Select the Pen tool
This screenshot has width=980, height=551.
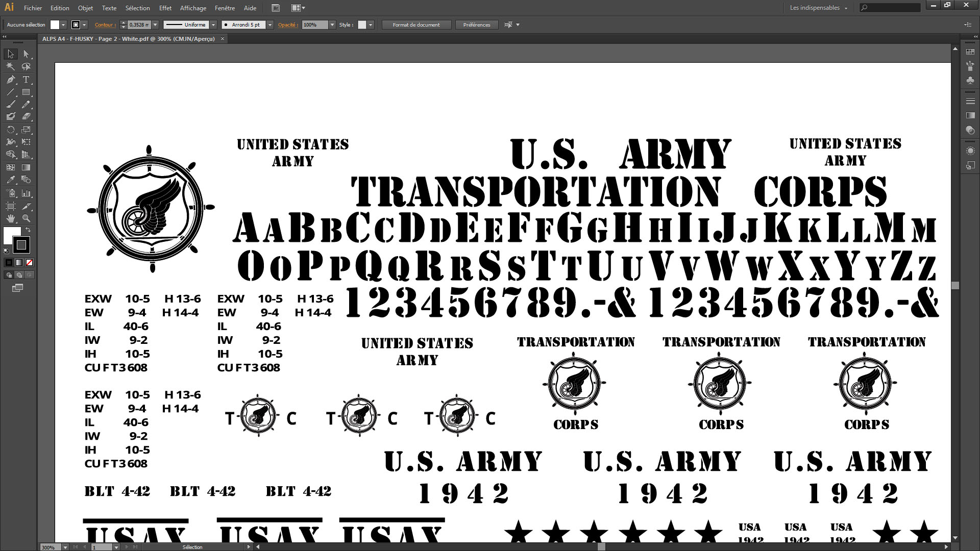[x=10, y=80]
